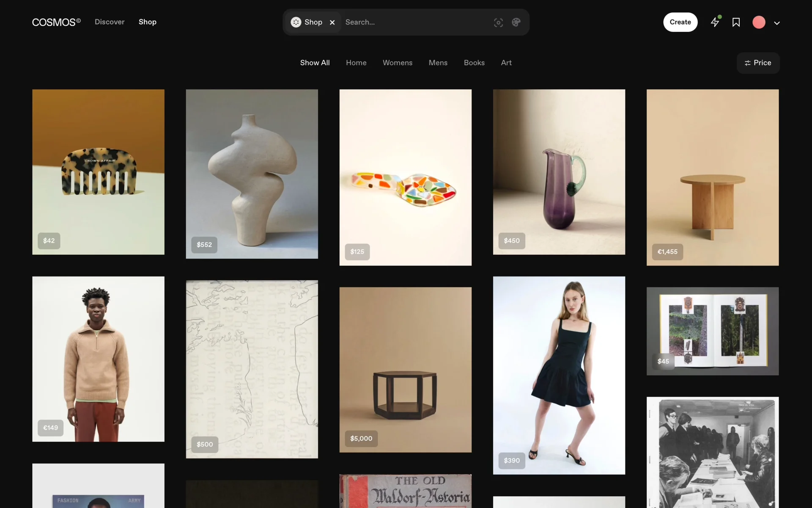Open saved bookmarks icon
Screen dimensions: 812x508
736,22
